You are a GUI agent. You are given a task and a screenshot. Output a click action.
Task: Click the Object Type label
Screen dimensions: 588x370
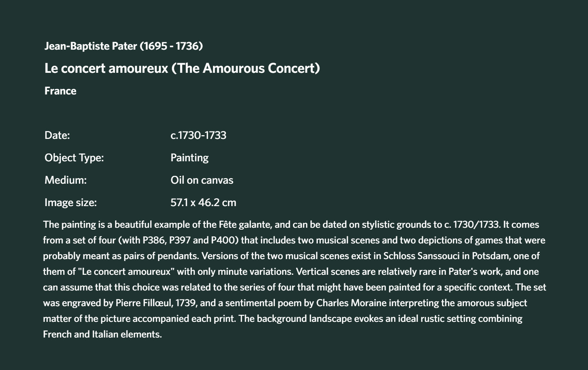click(x=74, y=158)
